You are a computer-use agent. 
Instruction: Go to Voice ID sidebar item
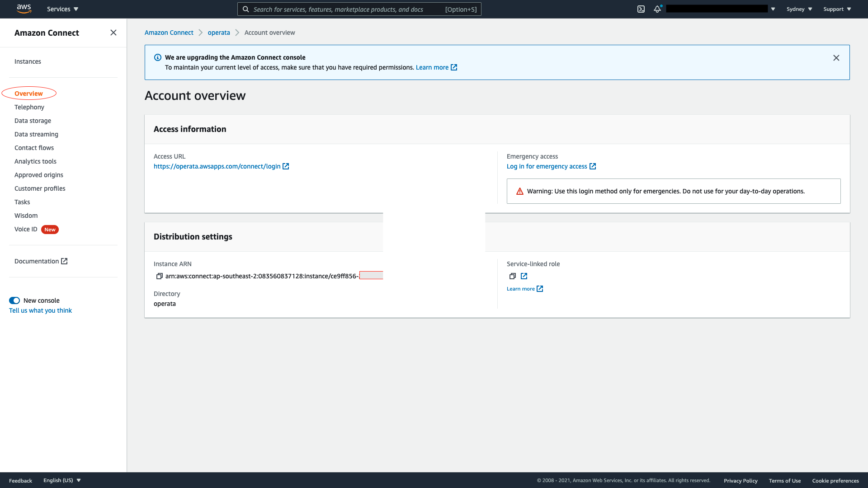pos(26,229)
